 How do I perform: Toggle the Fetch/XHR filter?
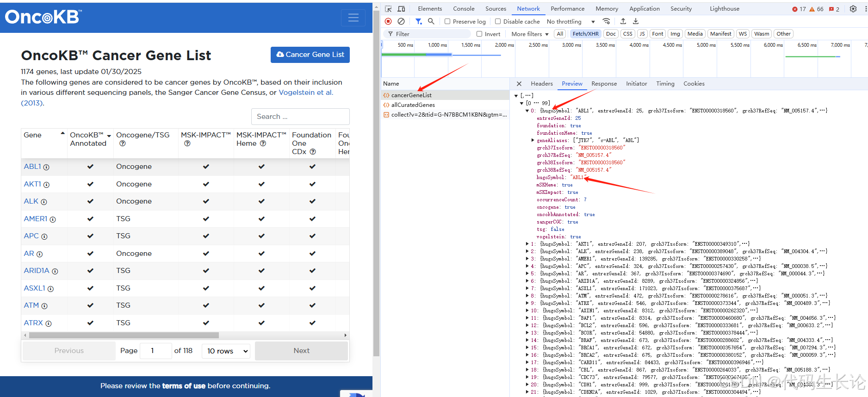pyautogui.click(x=585, y=34)
